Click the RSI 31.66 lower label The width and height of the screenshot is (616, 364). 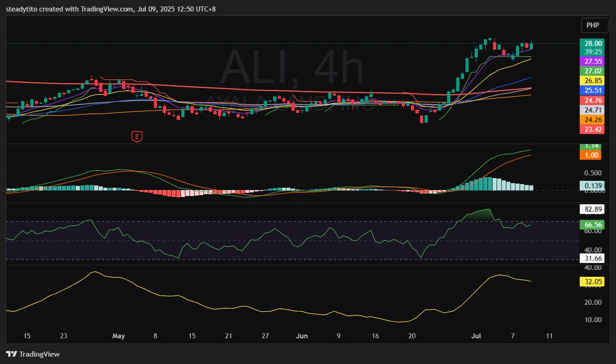(591, 258)
